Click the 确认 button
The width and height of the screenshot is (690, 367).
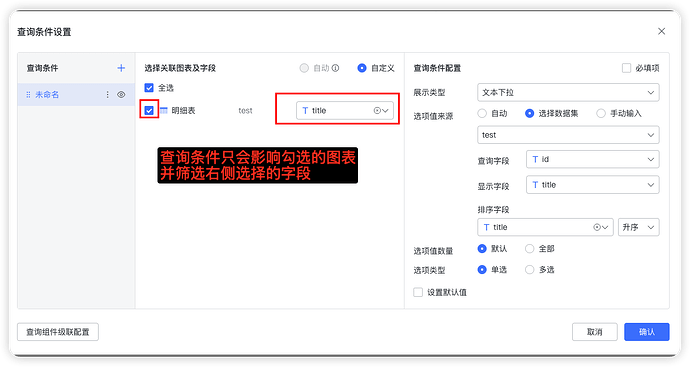click(x=646, y=332)
